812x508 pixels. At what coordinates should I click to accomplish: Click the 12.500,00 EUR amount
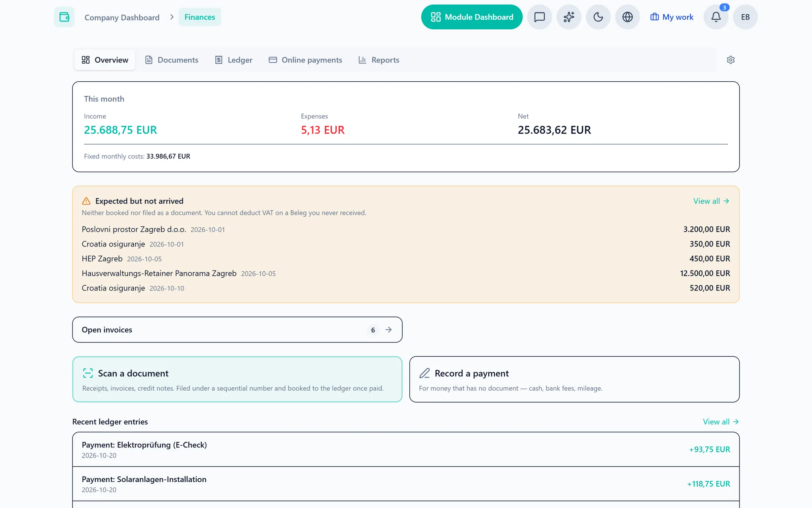pyautogui.click(x=705, y=273)
